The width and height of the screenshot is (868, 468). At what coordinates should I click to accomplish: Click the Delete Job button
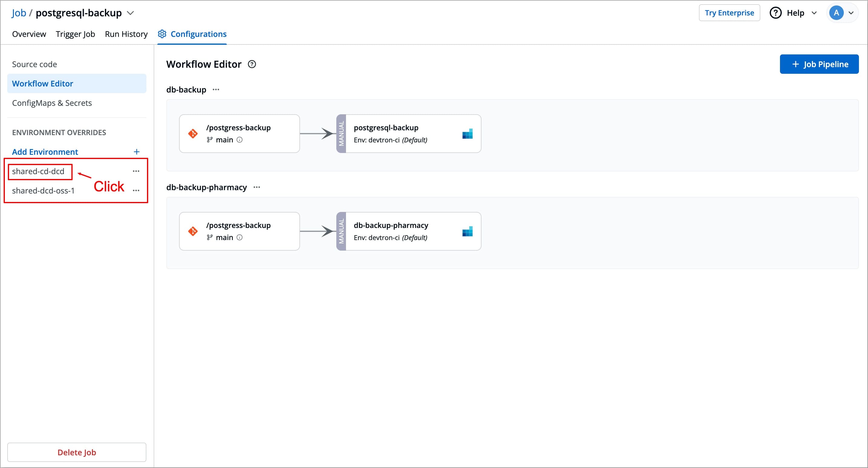77,452
